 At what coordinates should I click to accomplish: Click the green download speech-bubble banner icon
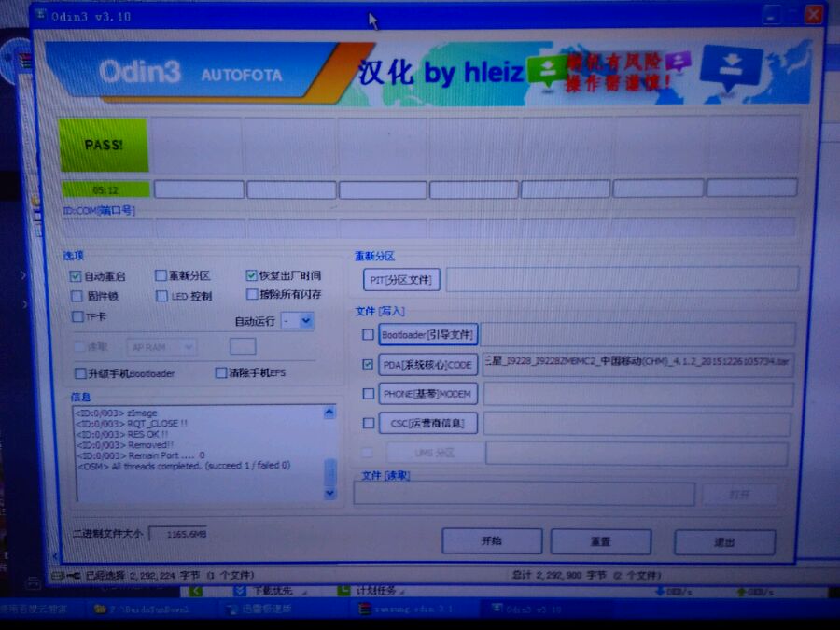click(x=546, y=71)
